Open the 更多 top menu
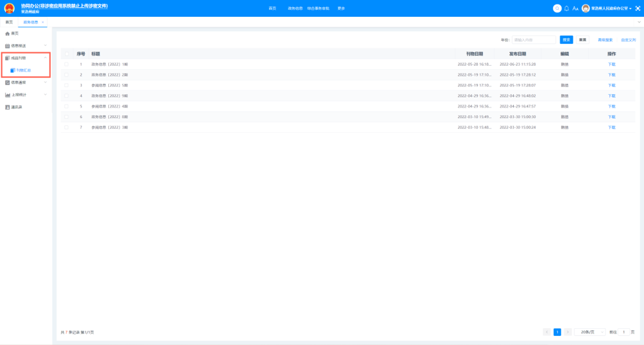 coord(341,8)
